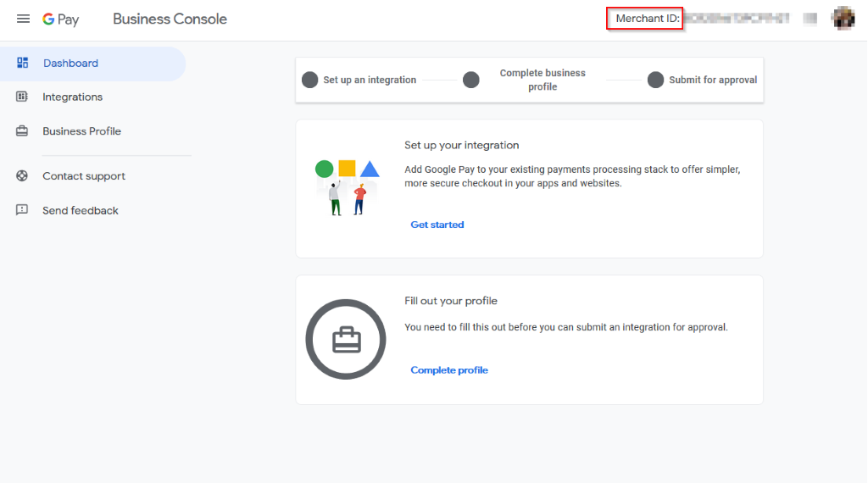Image resolution: width=868 pixels, height=483 pixels.
Task: Click the Send feedback speech icon
Action: pyautogui.click(x=21, y=210)
